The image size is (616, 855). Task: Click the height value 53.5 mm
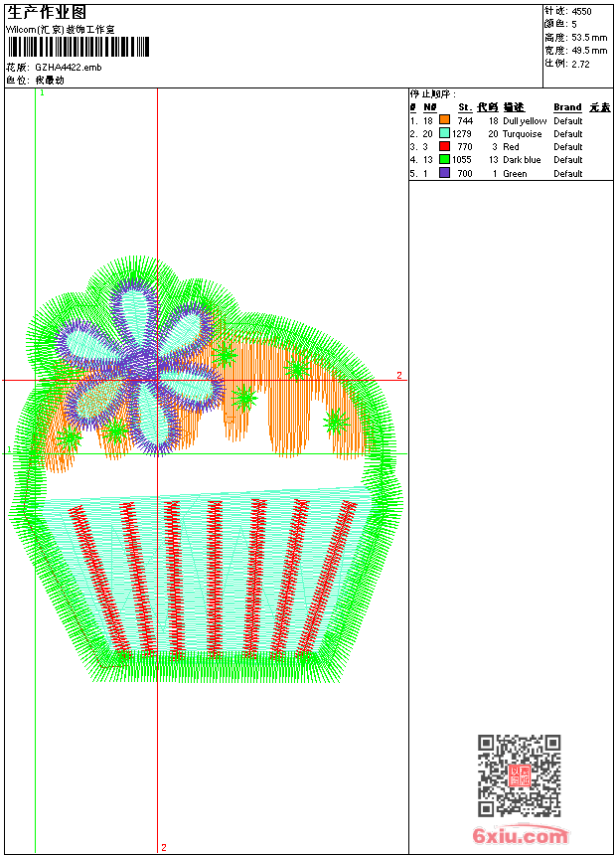[588, 37]
